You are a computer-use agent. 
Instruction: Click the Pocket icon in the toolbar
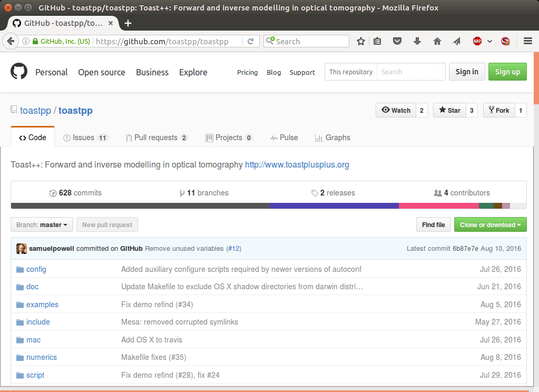397,41
